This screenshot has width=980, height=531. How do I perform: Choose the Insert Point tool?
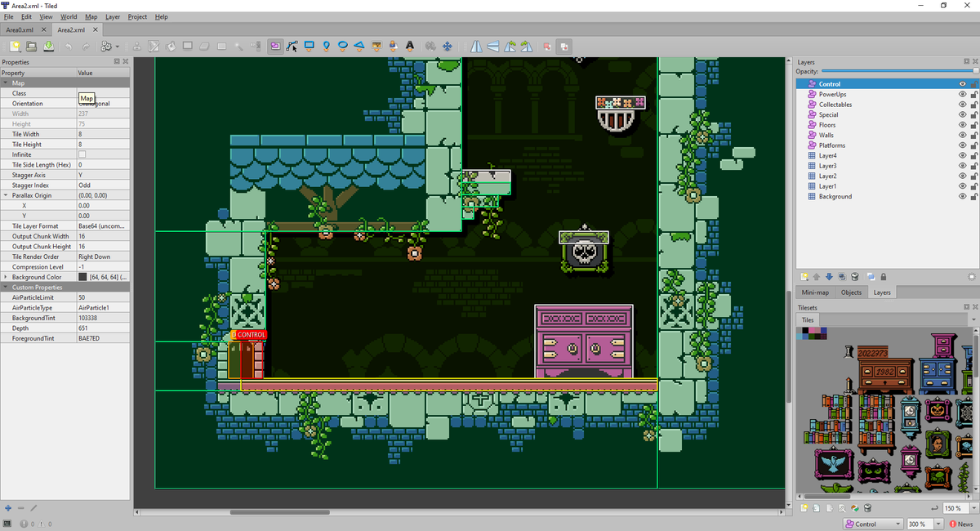coord(326,46)
